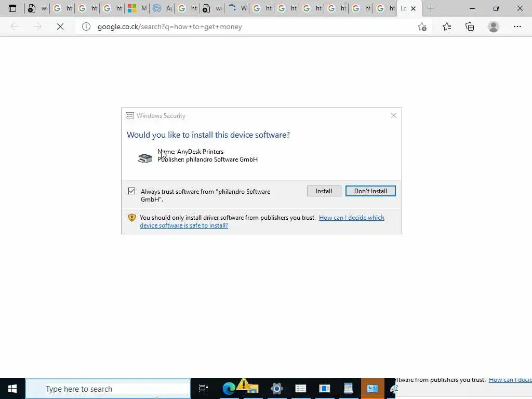This screenshot has width=532, height=399.
Task: Open a new browser tab
Action: pyautogui.click(x=431, y=8)
